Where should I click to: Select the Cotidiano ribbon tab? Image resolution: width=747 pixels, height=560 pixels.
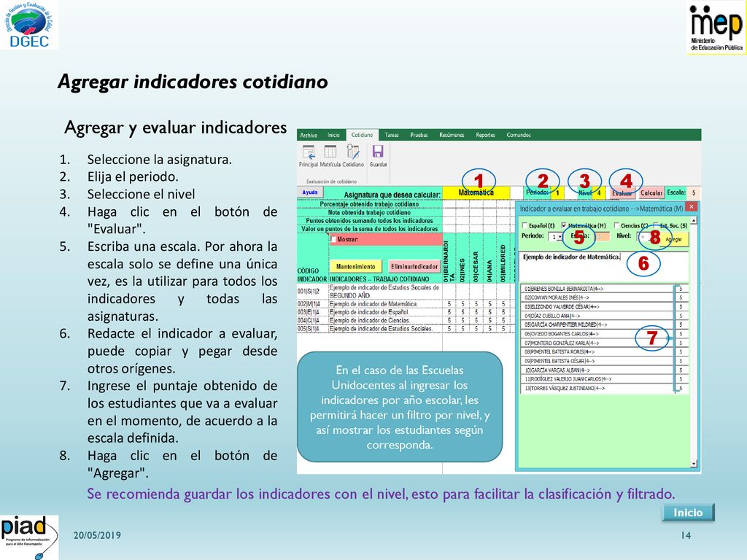(x=362, y=135)
